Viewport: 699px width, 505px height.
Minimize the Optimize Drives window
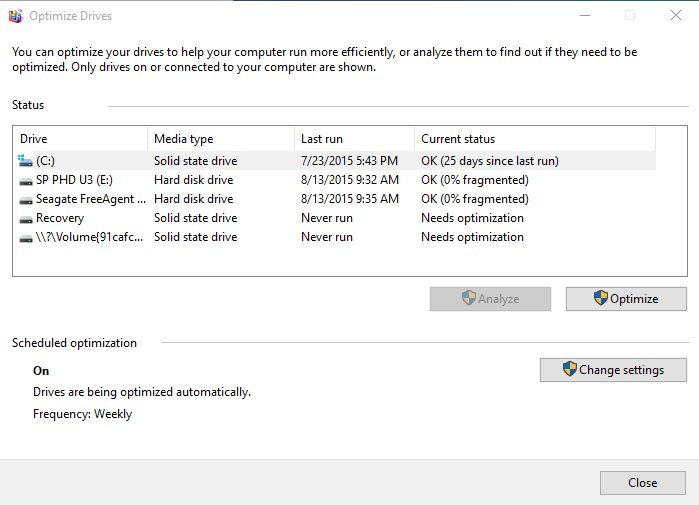[585, 16]
